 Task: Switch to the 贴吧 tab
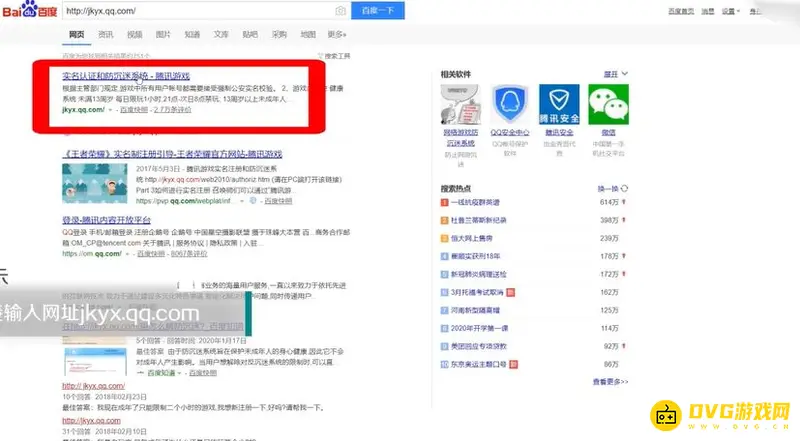(x=250, y=34)
